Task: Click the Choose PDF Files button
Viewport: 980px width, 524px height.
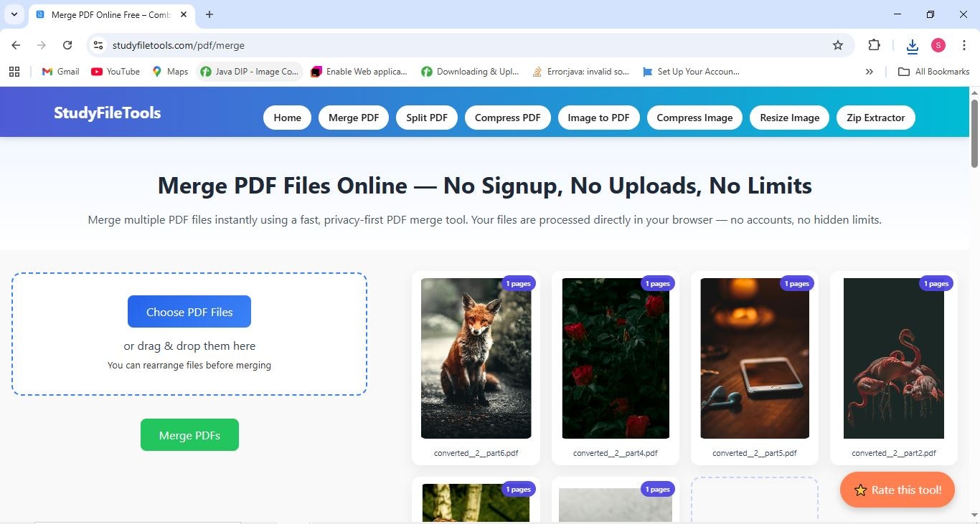Action: (189, 311)
